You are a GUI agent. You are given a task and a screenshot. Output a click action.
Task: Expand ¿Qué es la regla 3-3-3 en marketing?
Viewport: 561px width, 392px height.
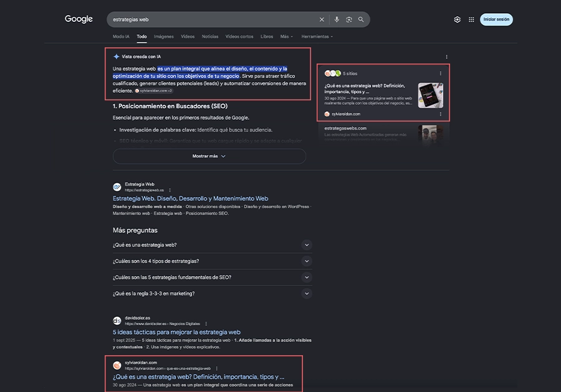pos(213,294)
